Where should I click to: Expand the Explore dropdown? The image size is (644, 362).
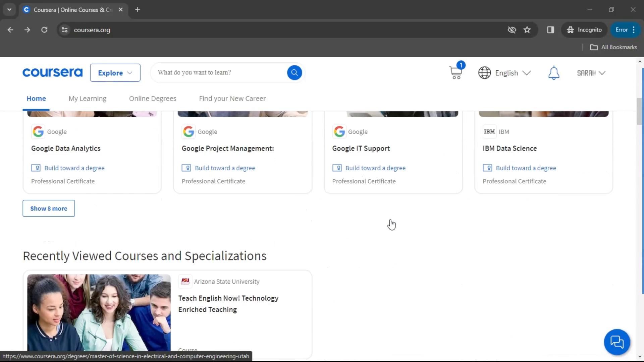click(x=115, y=73)
